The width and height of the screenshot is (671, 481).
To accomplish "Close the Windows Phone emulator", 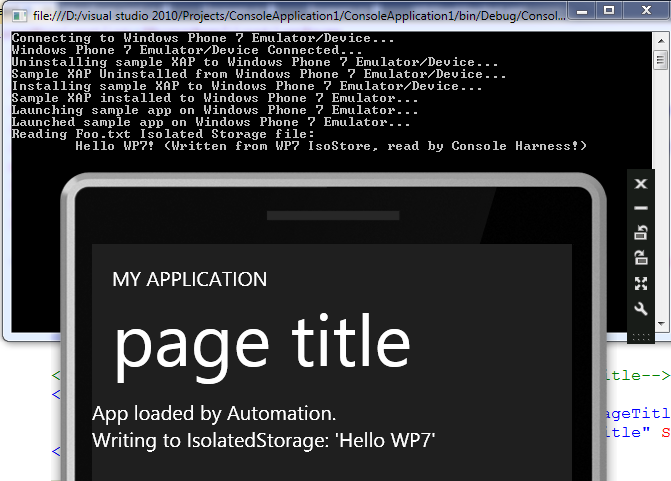I will [x=641, y=184].
